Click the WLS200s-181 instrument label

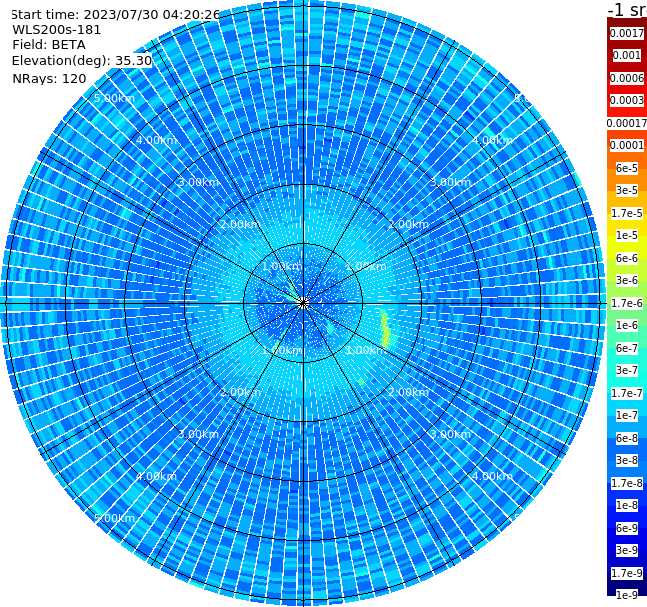click(57, 30)
